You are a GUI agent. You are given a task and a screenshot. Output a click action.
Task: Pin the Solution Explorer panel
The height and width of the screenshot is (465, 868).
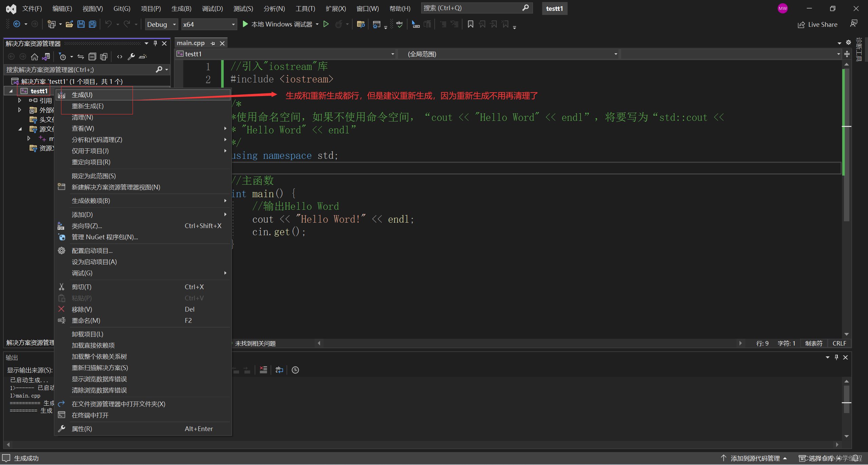pyautogui.click(x=155, y=43)
